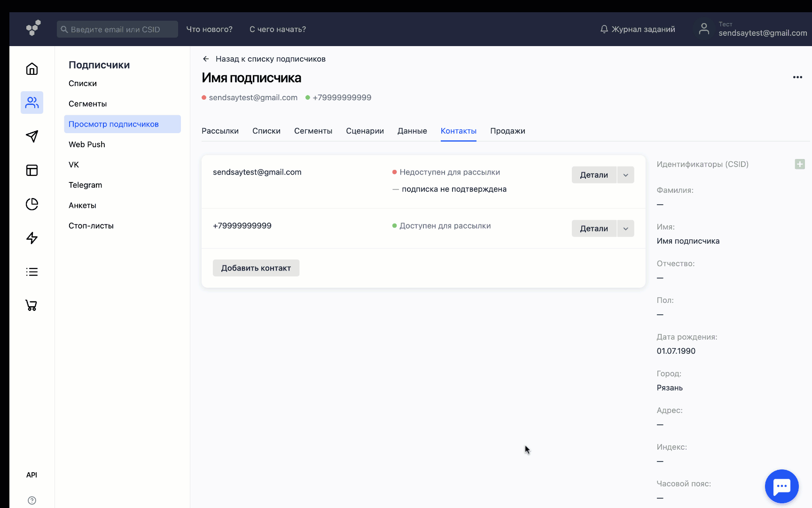Viewport: 812px width, 508px height.
Task: Select the lightning bolt automation icon
Action: [32, 238]
